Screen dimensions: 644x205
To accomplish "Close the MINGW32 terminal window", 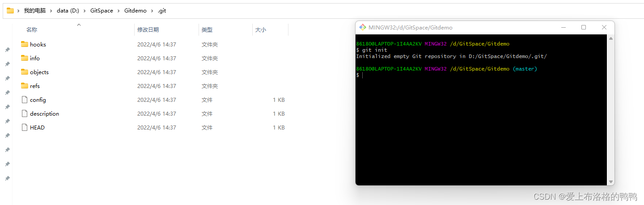I will click(604, 27).
